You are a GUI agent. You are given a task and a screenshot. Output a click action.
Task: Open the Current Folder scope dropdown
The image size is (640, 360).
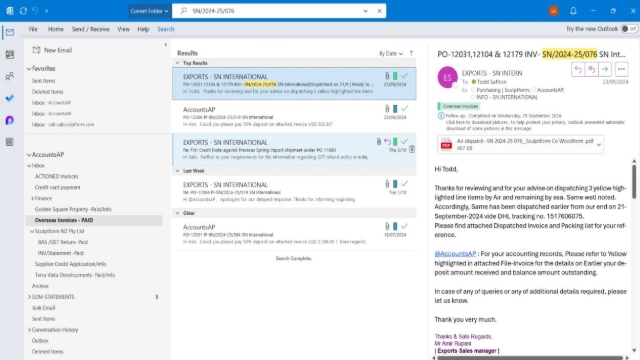click(149, 11)
